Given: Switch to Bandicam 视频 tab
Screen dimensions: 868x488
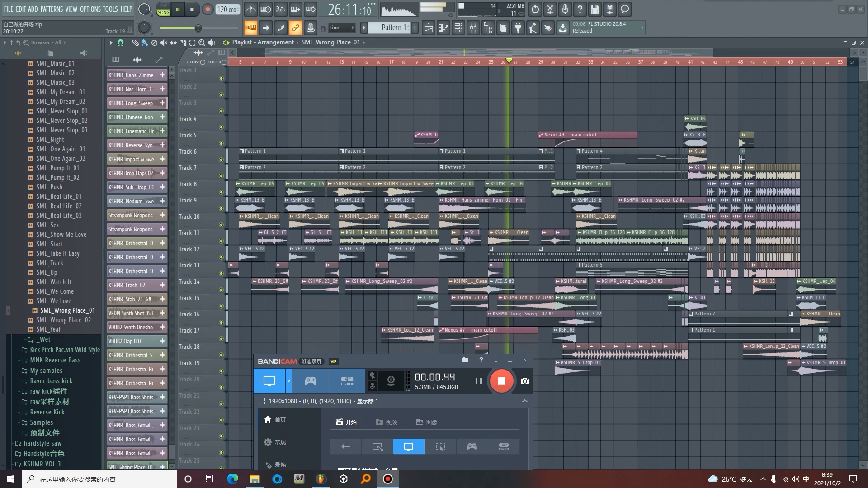Looking at the screenshot, I should tap(387, 422).
